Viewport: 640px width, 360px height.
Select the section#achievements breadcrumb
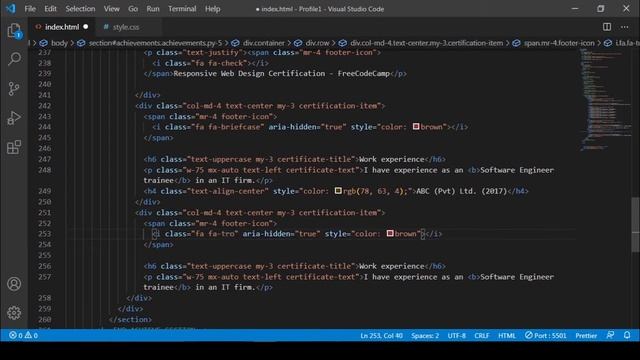[x=155, y=43]
